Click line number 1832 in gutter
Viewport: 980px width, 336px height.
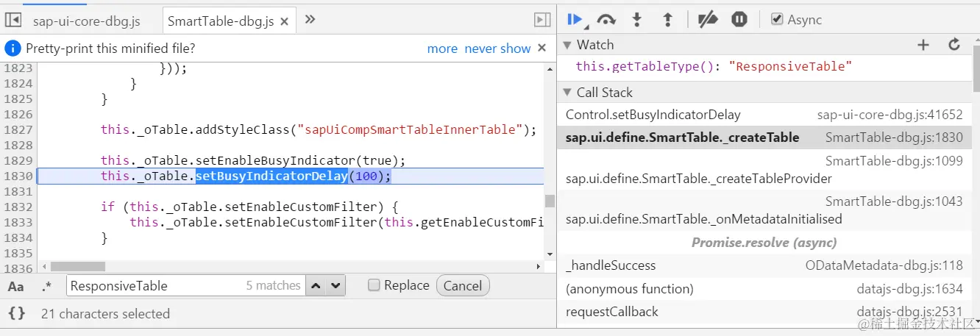coord(18,207)
